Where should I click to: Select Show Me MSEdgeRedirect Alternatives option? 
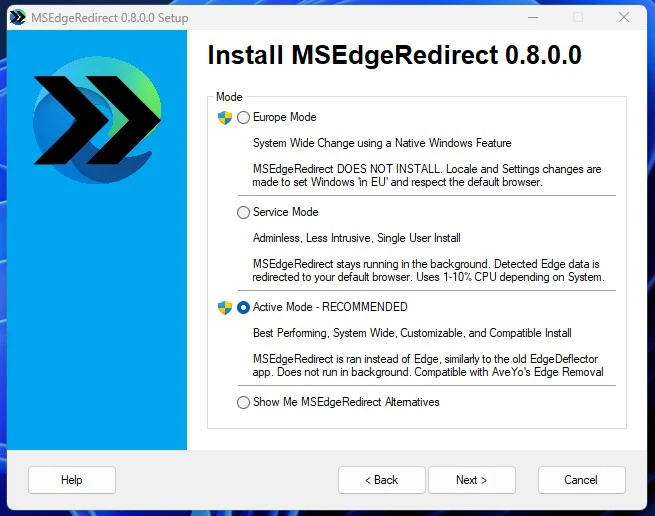click(x=243, y=402)
